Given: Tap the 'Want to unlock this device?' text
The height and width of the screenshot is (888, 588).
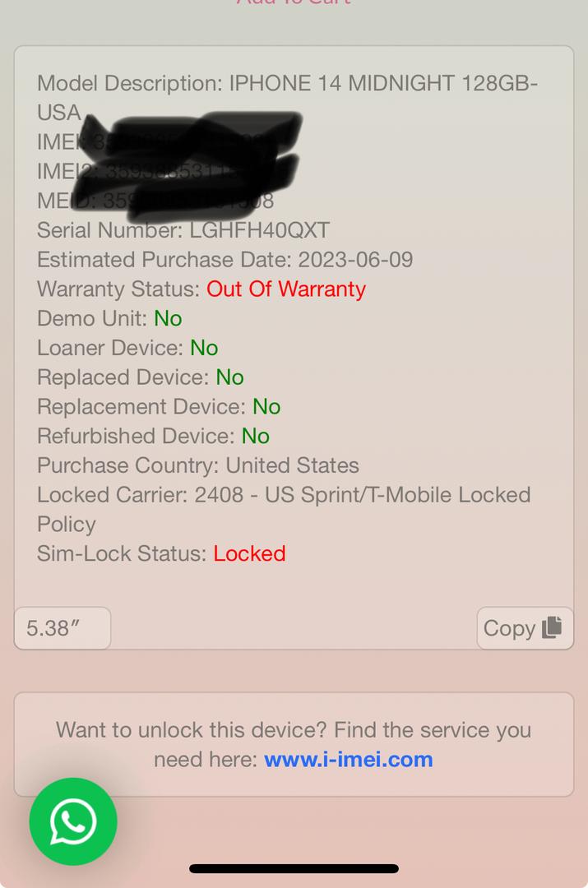Looking at the screenshot, I should click(192, 729).
